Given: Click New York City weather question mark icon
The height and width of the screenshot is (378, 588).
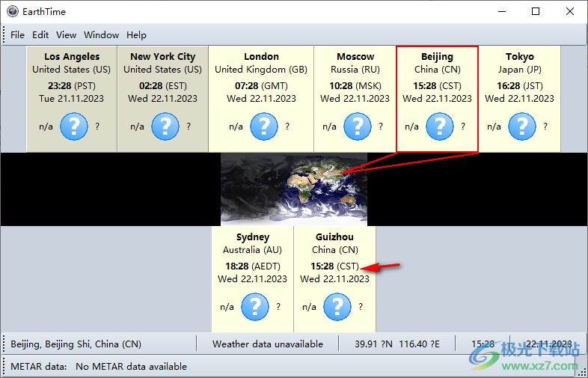Looking at the screenshot, I should (165, 126).
